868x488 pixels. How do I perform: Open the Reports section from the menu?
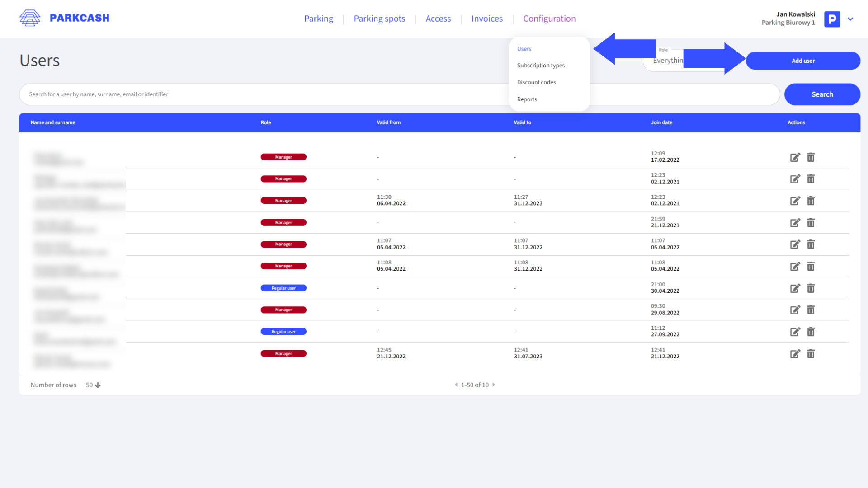point(527,99)
